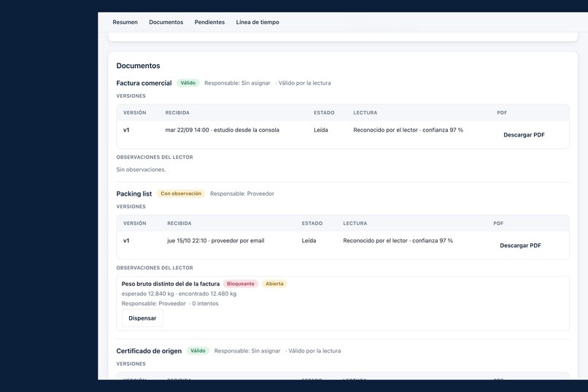Click 'Sin observaciones.' text
588x392 pixels.
141,169
